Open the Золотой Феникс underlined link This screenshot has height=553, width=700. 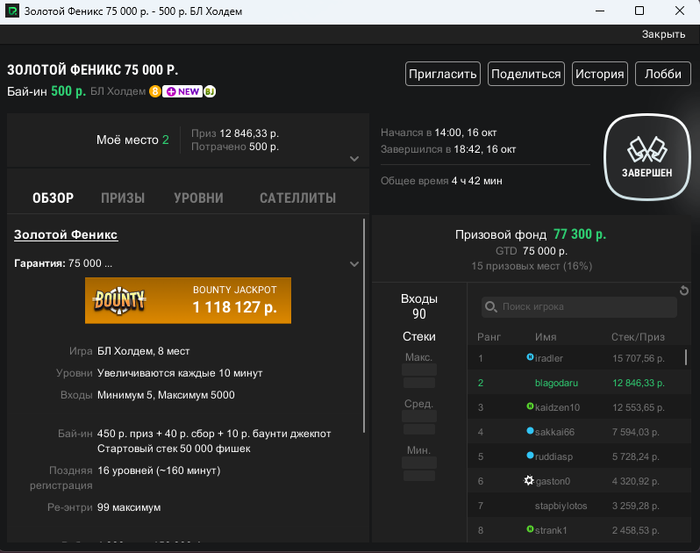[66, 235]
